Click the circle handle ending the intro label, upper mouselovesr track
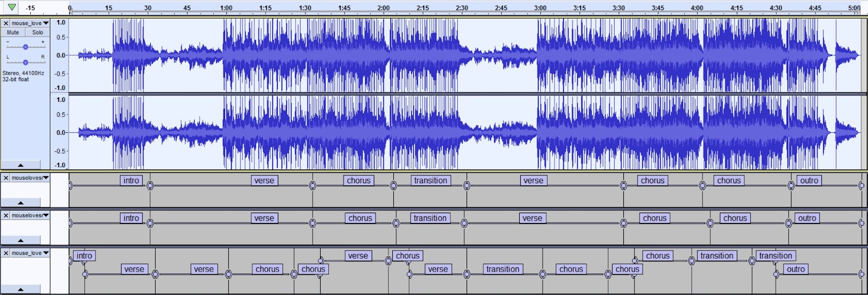Viewport: 868px width, 295px height. coord(150,185)
